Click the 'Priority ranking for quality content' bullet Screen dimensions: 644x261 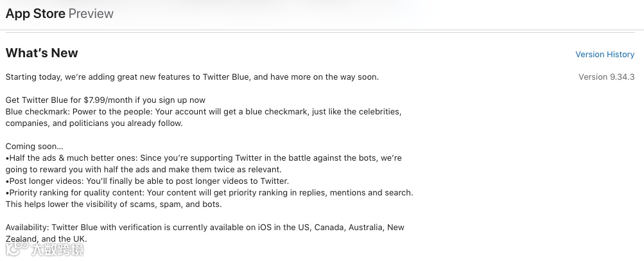209,193
